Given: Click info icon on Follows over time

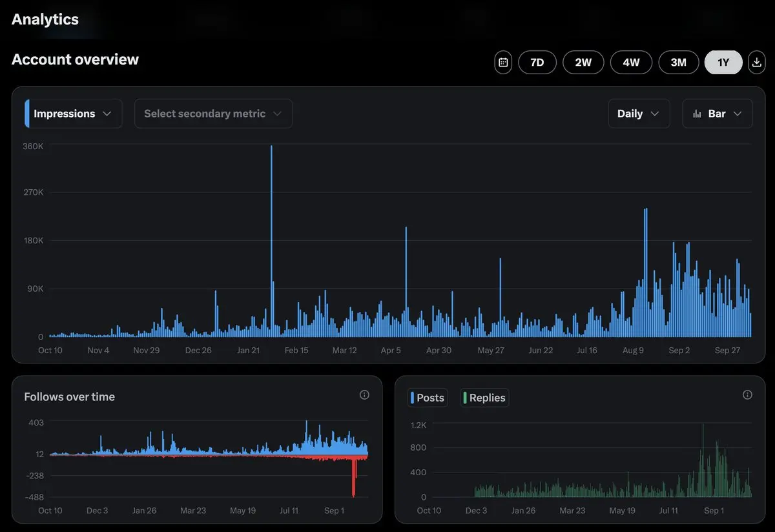Looking at the screenshot, I should click(364, 394).
